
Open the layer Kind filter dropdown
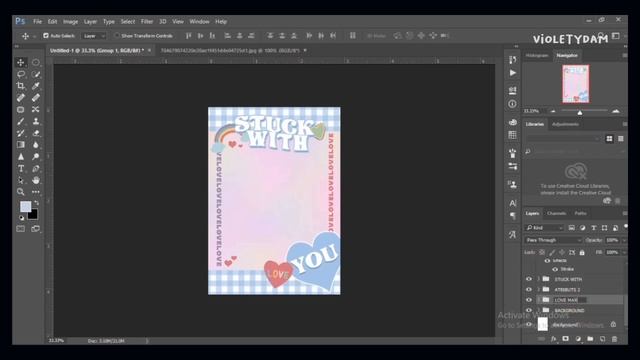[544, 228]
